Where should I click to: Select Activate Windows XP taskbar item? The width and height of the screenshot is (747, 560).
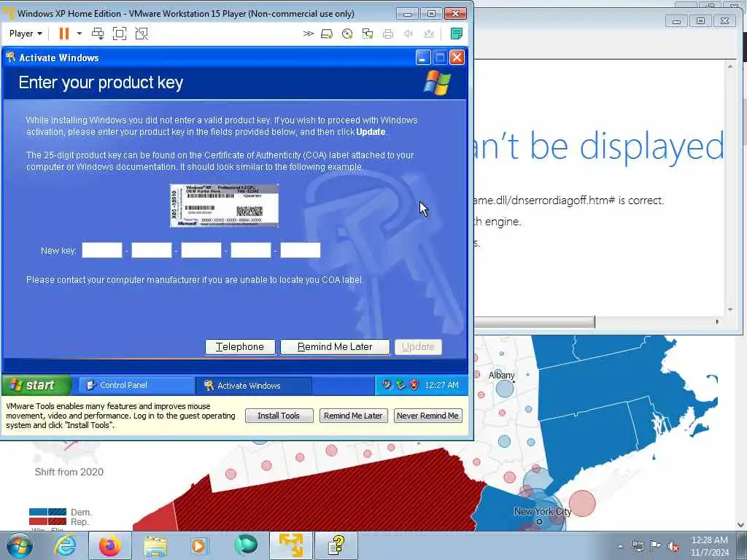(254, 385)
